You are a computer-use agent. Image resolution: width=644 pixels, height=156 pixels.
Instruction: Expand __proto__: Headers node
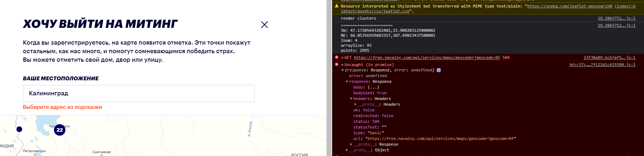click(x=355, y=105)
